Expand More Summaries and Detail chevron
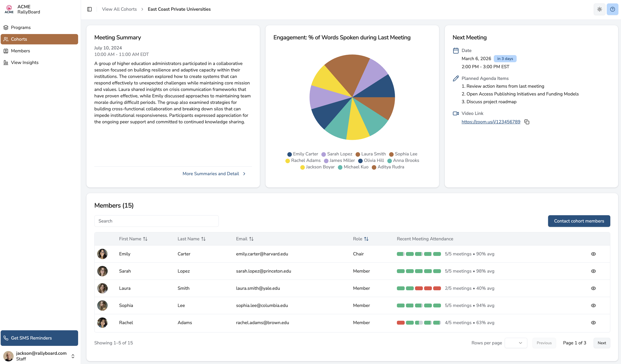Viewport: 621px width, 364px height. tap(244, 174)
